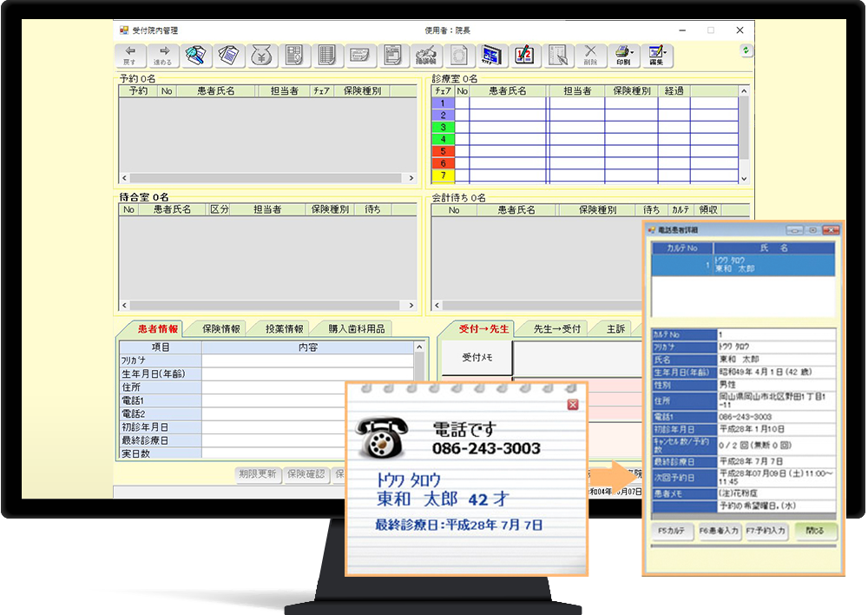Screen dimensions: 868x615
Task: Click the 1/2 calendar icon in toolbar
Action: coord(523,56)
